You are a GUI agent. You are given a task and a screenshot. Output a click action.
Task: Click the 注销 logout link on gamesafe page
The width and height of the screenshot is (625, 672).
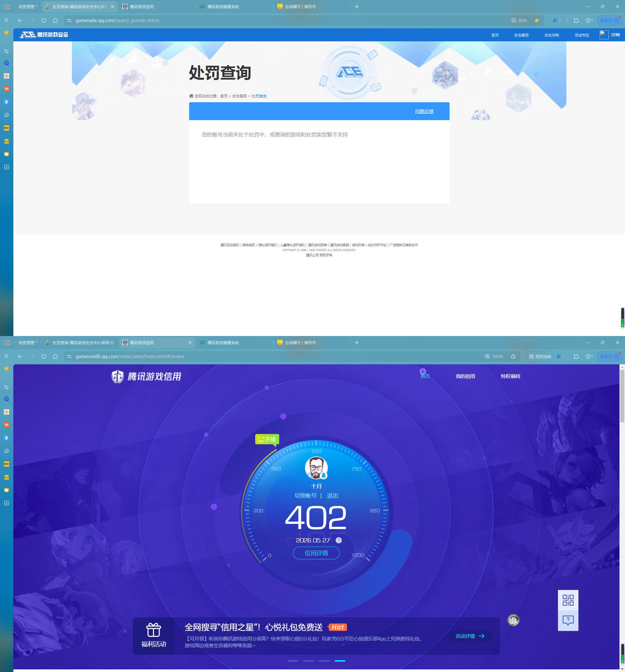616,35
